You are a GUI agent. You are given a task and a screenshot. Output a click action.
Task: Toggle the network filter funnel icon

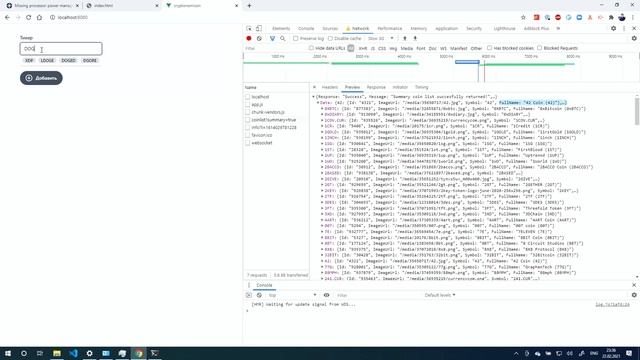pyautogui.click(x=272, y=38)
